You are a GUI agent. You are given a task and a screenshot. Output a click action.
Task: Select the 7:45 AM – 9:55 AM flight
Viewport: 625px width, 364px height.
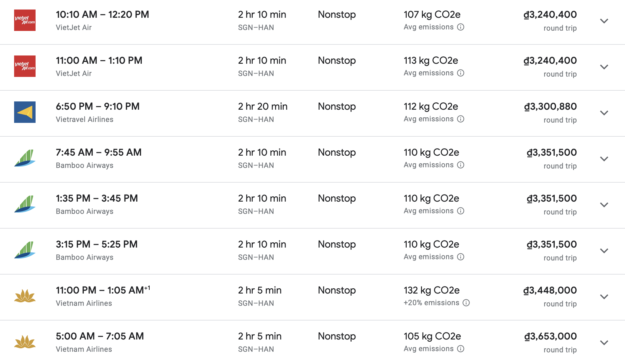click(x=99, y=152)
